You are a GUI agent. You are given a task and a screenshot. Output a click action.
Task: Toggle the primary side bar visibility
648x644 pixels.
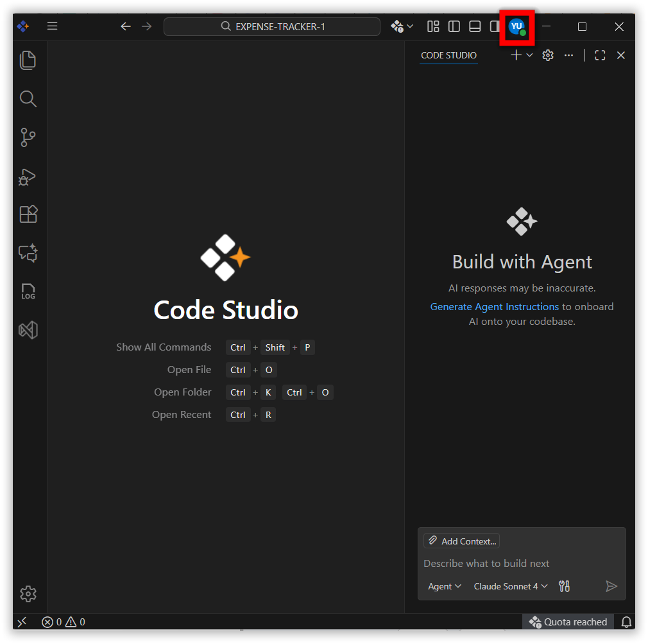pos(454,26)
